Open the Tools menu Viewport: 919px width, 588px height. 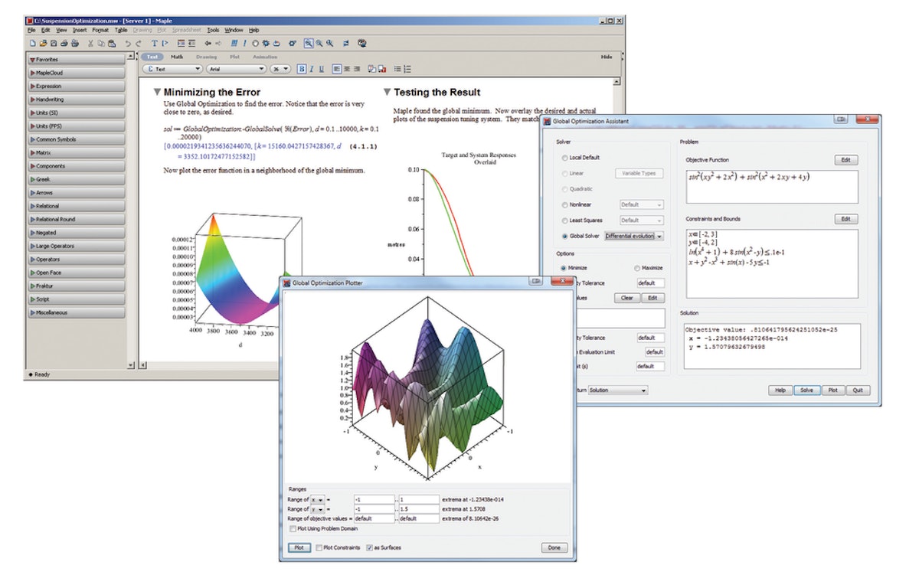click(x=214, y=31)
